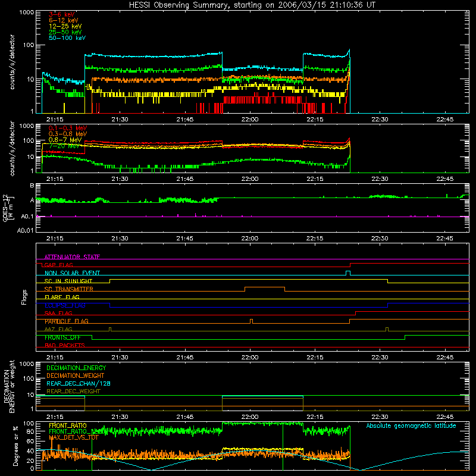Select the NON_SOLAR_EVENT flag label
This screenshot has width=476, height=476.
point(72,273)
